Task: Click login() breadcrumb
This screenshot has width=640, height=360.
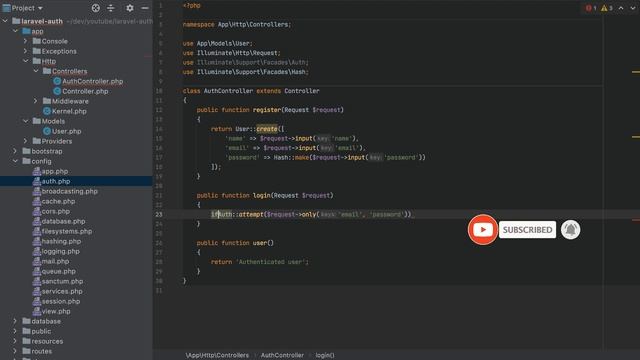Action: [x=325, y=355]
